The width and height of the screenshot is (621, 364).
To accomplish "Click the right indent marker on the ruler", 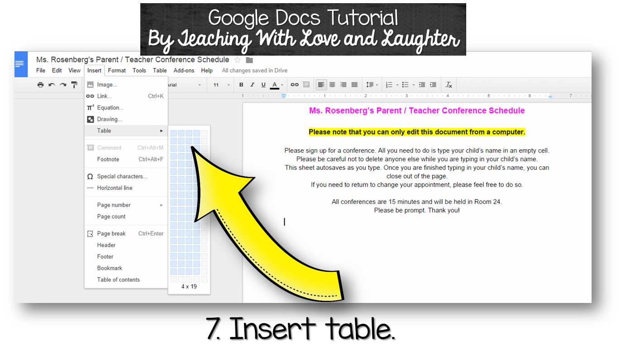I will point(550,96).
